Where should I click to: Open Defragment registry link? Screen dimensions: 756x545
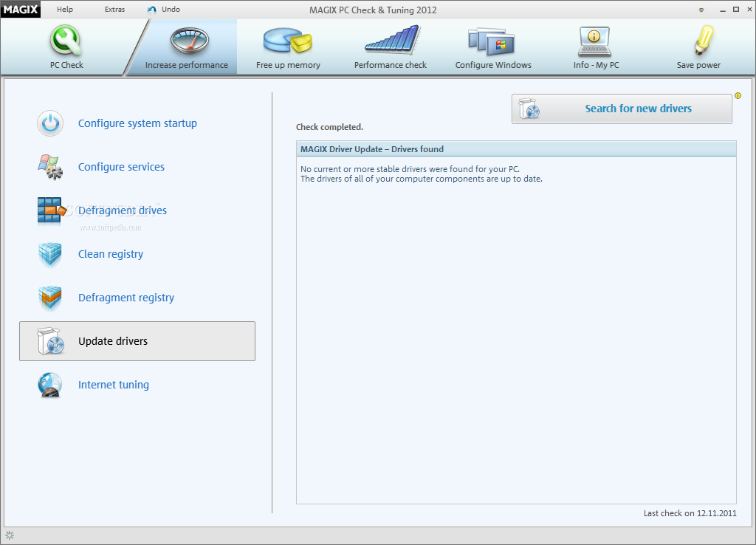126,298
